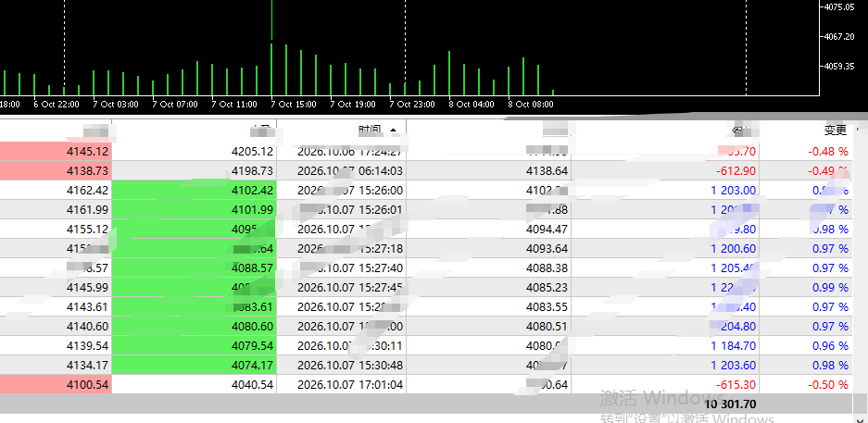Click the green 4101.99 cell

click(x=252, y=209)
